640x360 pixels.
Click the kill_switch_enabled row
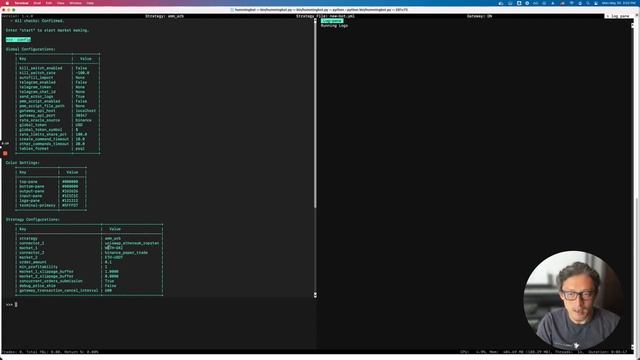58,68
